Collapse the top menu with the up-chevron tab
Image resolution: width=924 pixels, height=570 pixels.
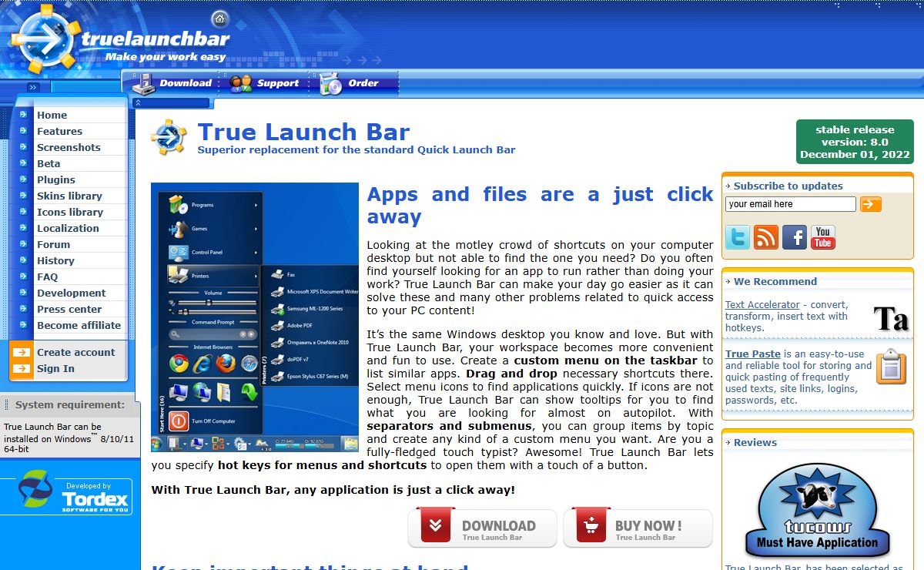[137, 102]
